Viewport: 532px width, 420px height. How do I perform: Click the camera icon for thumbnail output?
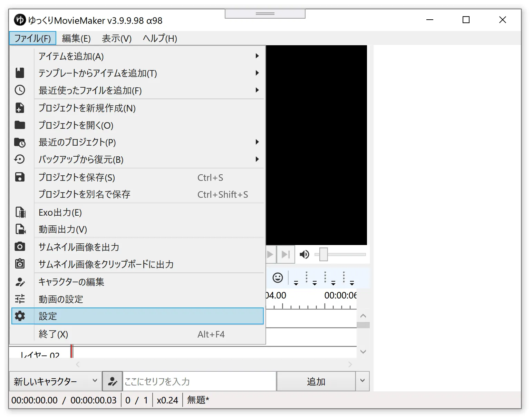pyautogui.click(x=20, y=246)
